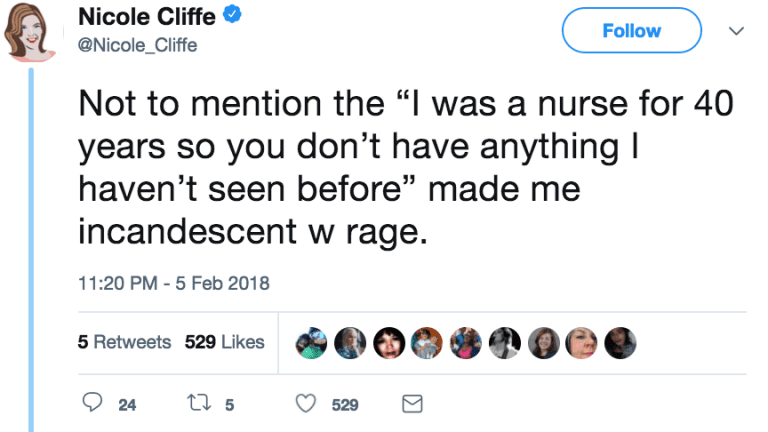The height and width of the screenshot is (432, 768).
Task: Click the reply speech bubble icon
Action: pyautogui.click(x=92, y=402)
